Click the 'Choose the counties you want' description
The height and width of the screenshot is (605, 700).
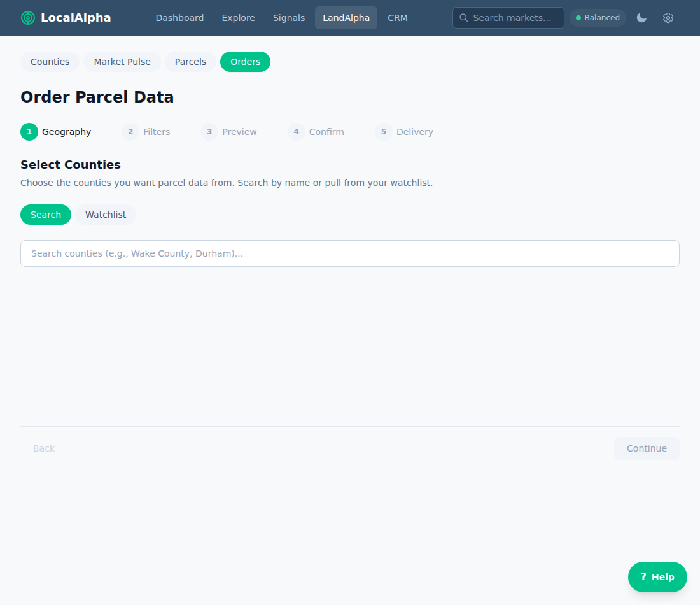(227, 183)
